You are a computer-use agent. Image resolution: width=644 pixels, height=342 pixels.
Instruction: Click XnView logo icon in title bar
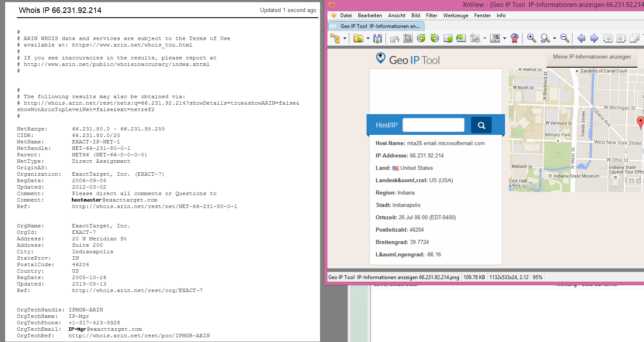pos(331,4)
